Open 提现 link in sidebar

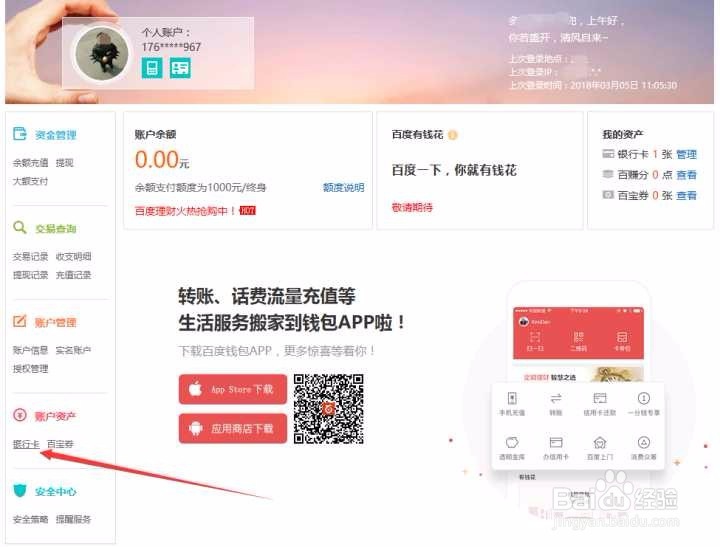[64, 163]
